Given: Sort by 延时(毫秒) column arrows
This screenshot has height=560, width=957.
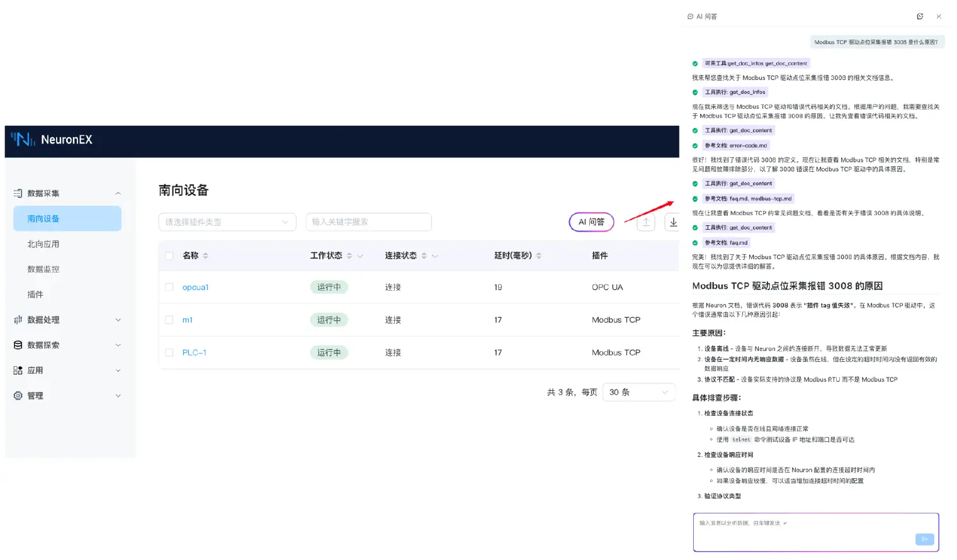Looking at the screenshot, I should tap(539, 256).
